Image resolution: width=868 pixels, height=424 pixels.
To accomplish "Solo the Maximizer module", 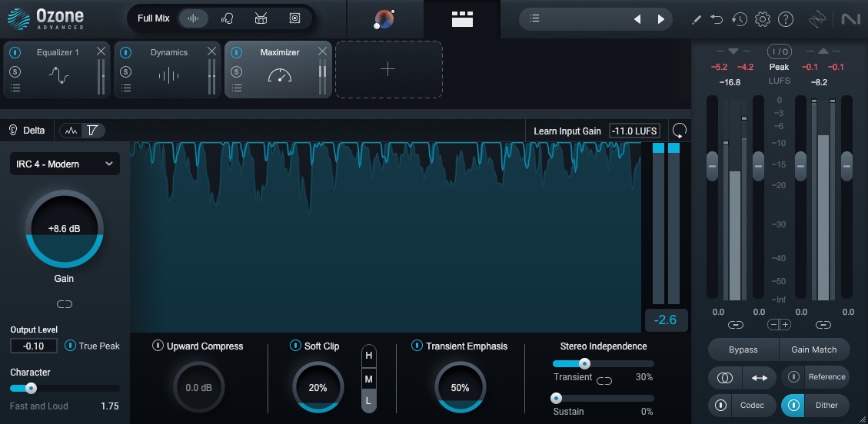I will [x=236, y=72].
